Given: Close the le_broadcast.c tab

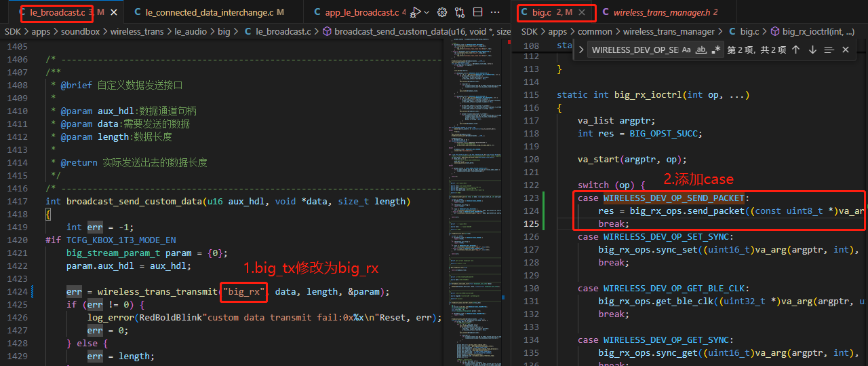Looking at the screenshot, I should (x=114, y=12).
